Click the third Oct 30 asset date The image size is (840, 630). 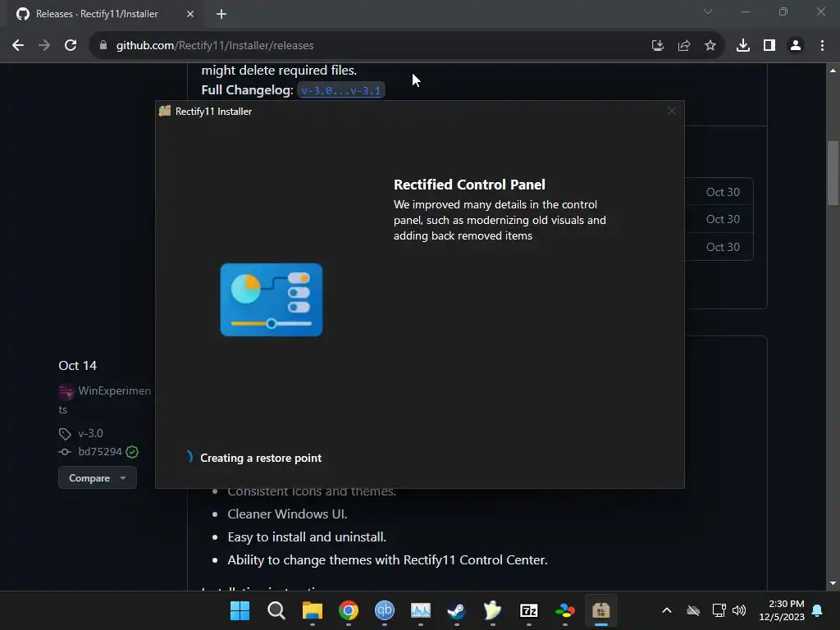[x=723, y=247]
